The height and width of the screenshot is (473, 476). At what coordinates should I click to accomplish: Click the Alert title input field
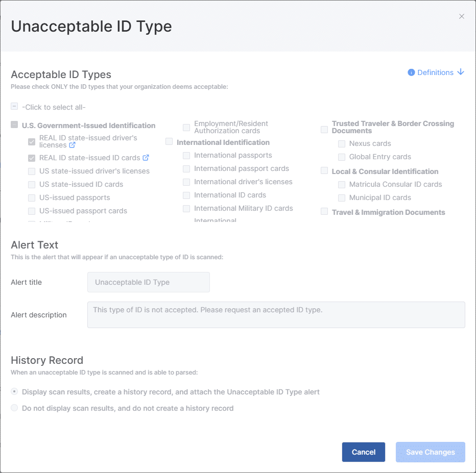pos(149,282)
